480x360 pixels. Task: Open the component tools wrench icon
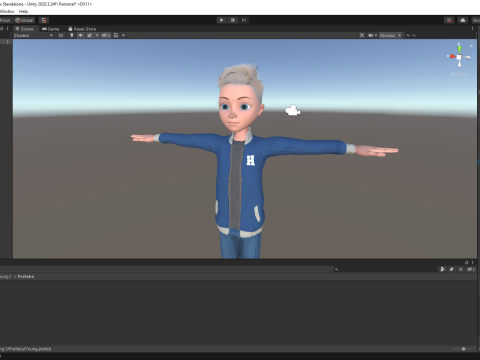362,35
